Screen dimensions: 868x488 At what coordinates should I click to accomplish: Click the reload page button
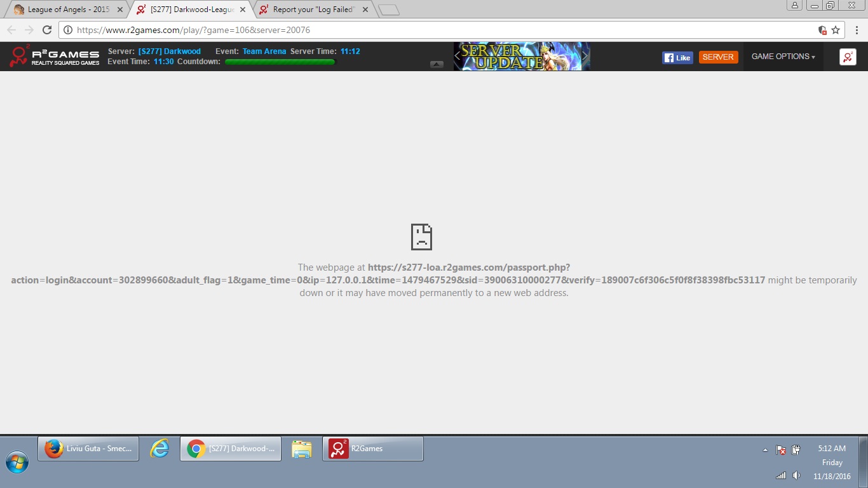click(x=46, y=30)
